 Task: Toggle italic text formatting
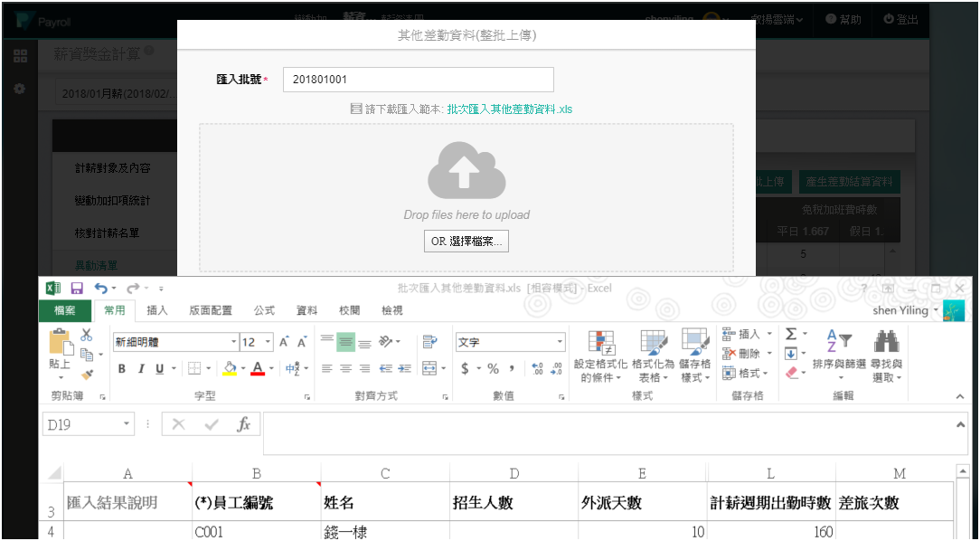point(141,369)
